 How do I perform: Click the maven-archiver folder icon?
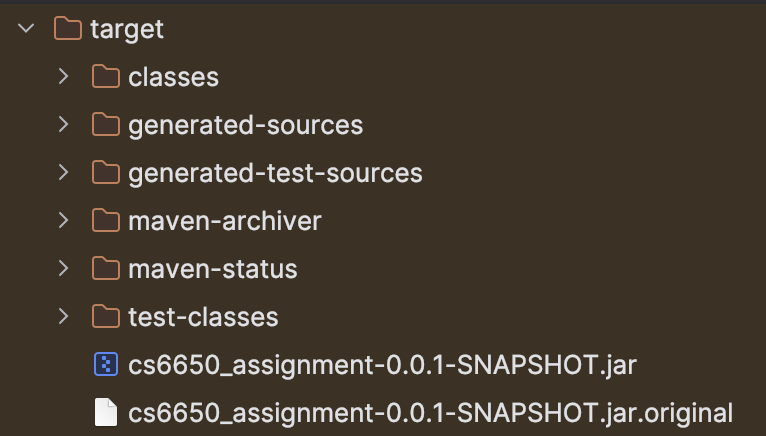click(105, 221)
